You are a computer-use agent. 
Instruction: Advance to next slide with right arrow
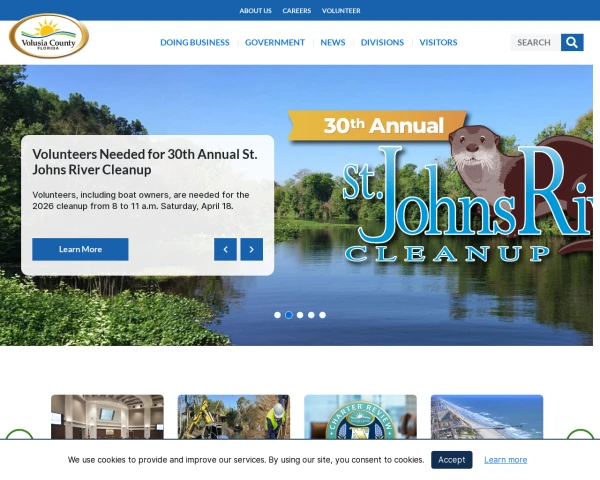coord(252,249)
